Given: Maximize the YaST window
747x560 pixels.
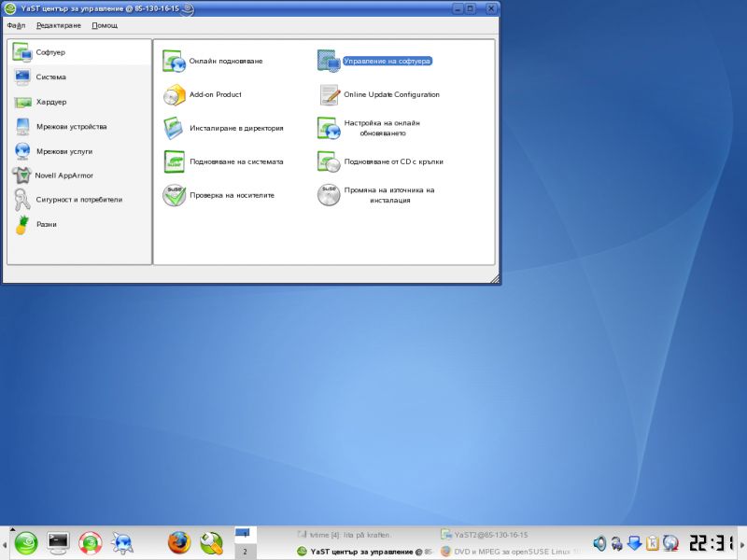Looking at the screenshot, I should pyautogui.click(x=471, y=8).
